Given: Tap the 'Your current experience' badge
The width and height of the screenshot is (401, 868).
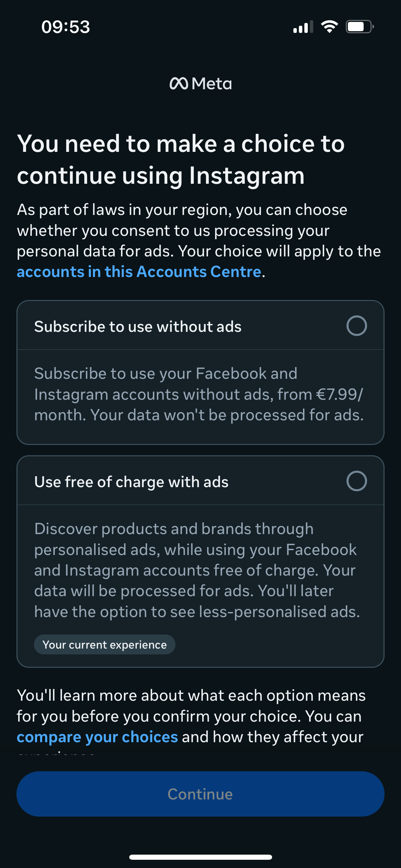Looking at the screenshot, I should [x=105, y=644].
